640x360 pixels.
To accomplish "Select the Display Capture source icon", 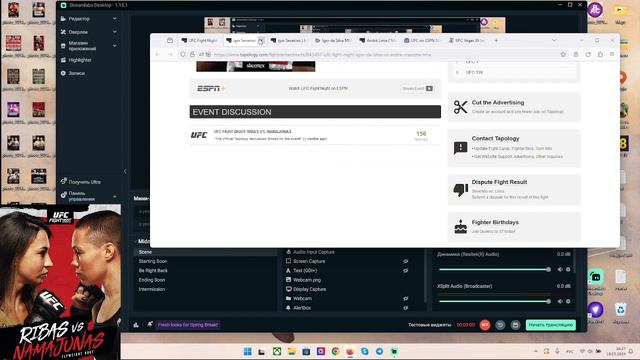I will coord(288,289).
